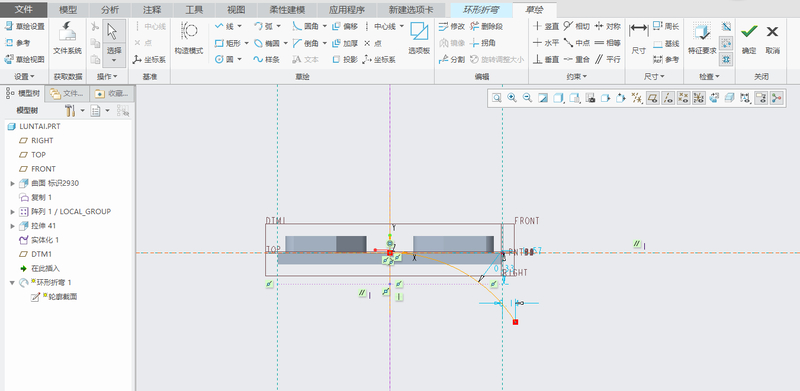Click the refit icon in graphics toolbar
Viewport: 800px width, 391px height.
pos(496,98)
